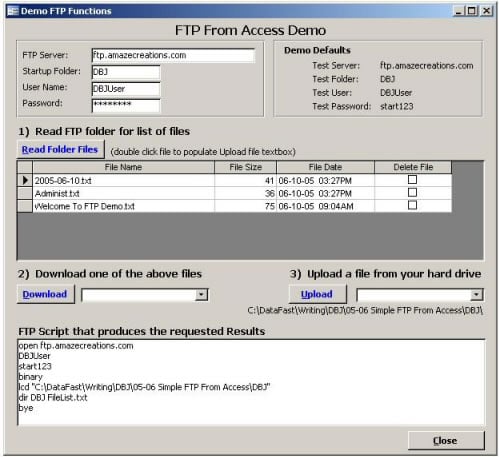Click the Test Server value ftp.amazecreations.com
This screenshot has width=499, height=457.
click(426, 66)
